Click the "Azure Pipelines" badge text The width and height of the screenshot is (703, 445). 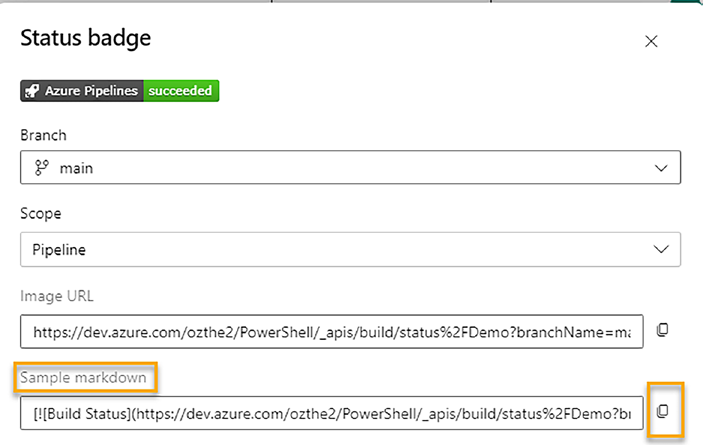tap(91, 91)
